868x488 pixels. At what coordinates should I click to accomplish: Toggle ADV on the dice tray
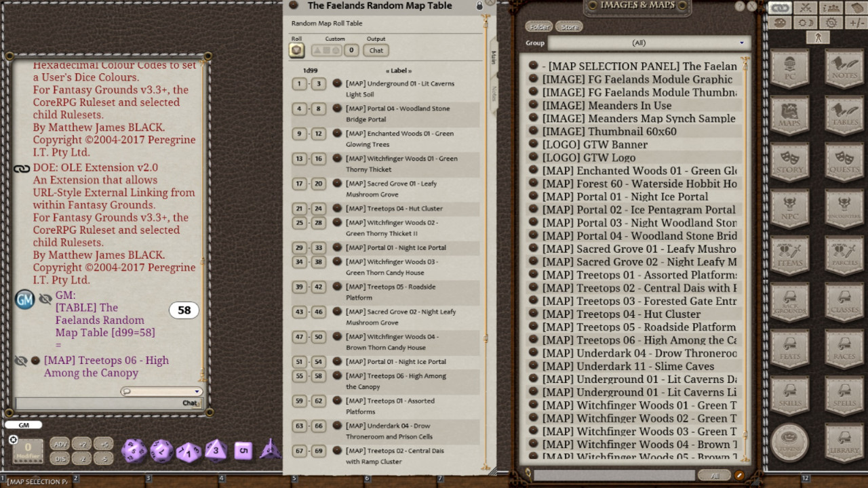(x=60, y=445)
